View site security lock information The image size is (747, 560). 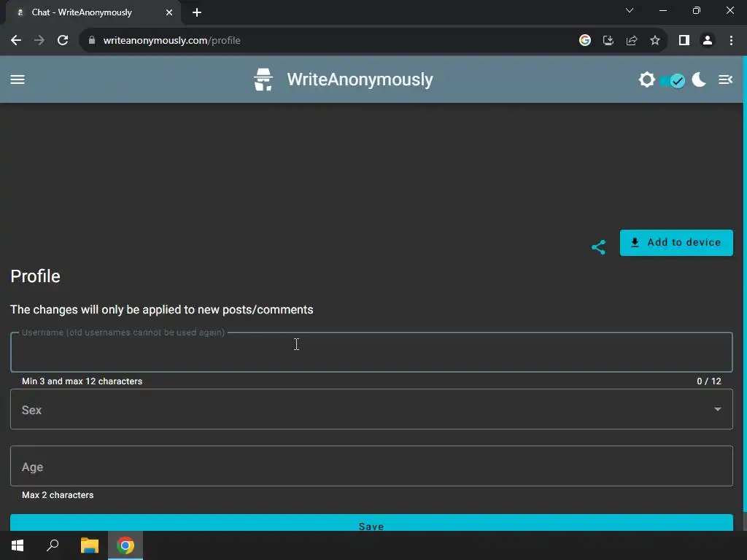coord(92,41)
